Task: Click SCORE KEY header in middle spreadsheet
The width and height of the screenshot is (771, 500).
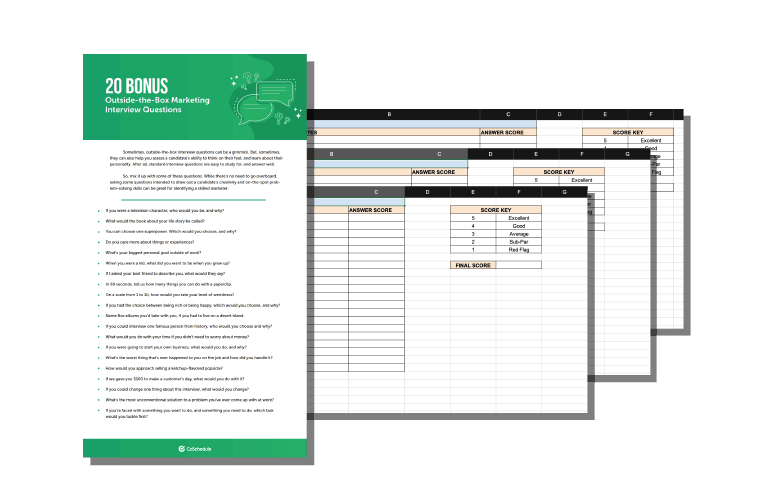Action: click(559, 172)
